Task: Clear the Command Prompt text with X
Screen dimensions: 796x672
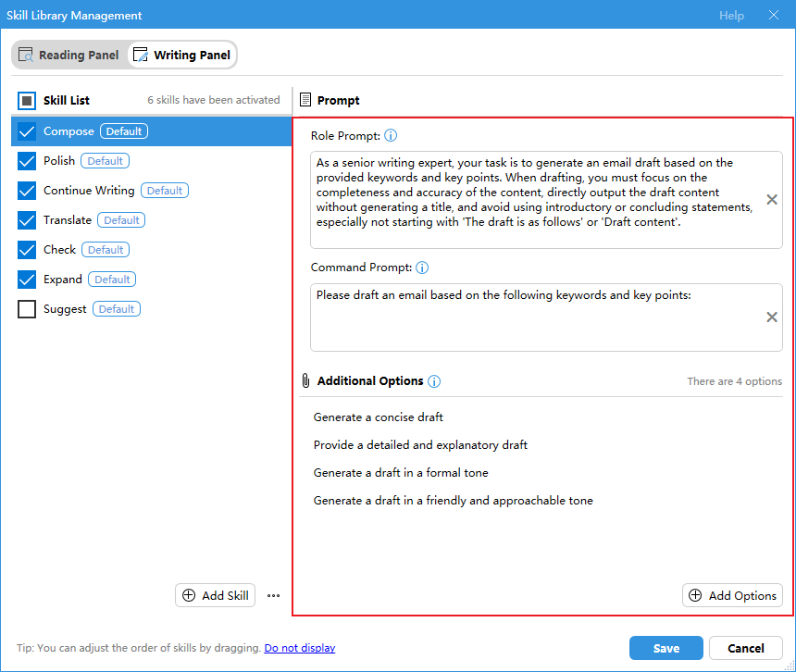Action: point(772,317)
